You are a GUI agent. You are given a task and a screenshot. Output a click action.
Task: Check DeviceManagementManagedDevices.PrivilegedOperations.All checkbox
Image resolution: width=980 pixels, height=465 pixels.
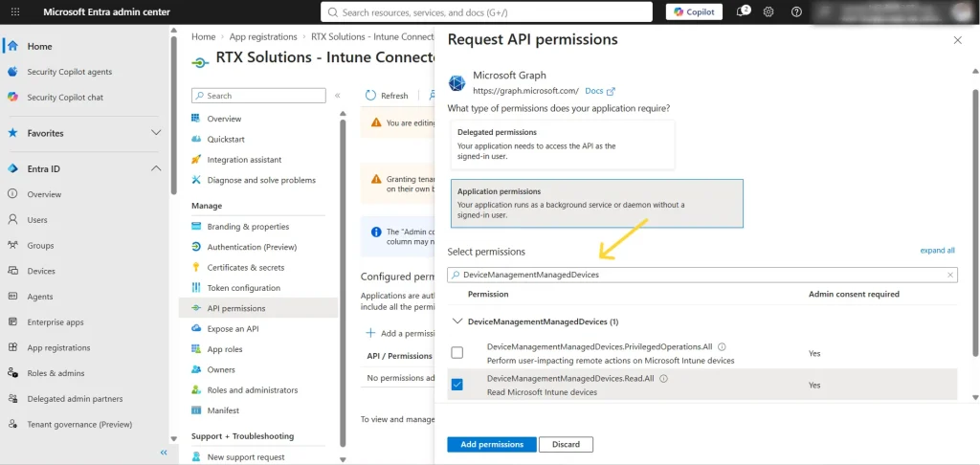[457, 352]
